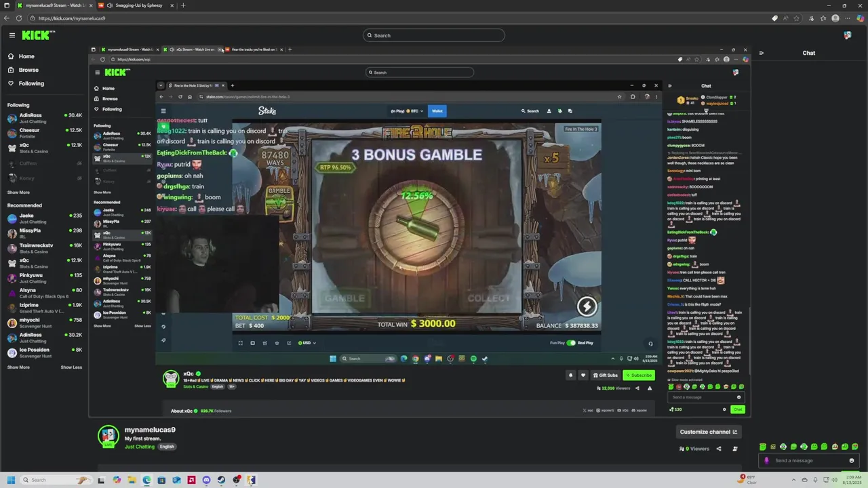This screenshot has width=868, height=488.
Task: Open Ice Poseidon Scavenger Hunt channel
Action: pyautogui.click(x=44, y=352)
